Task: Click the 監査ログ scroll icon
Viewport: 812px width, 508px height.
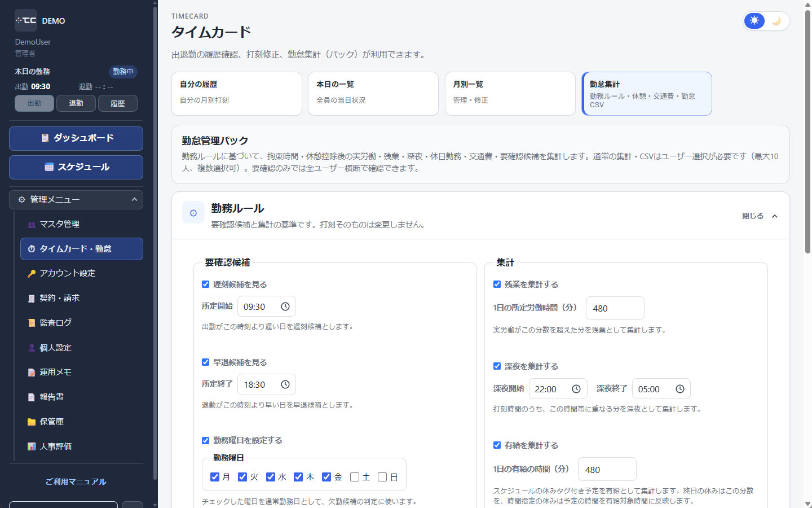Action: tap(32, 323)
